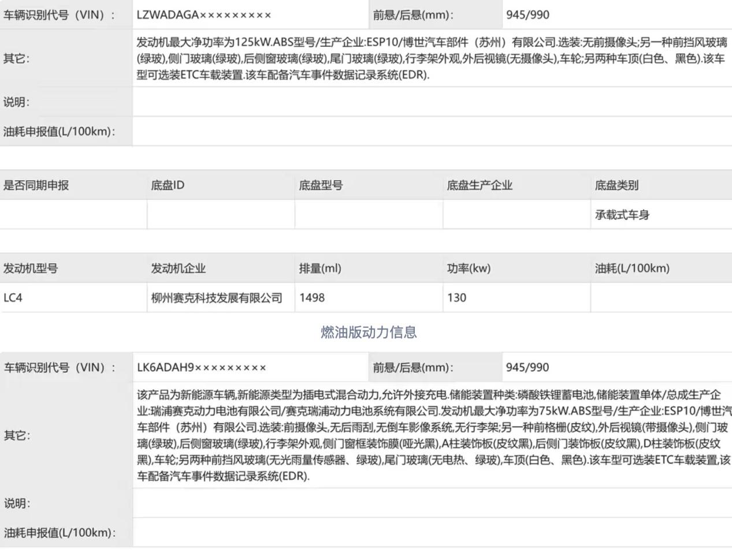Click the 排量(ml) column header
732x560 pixels.
point(320,268)
